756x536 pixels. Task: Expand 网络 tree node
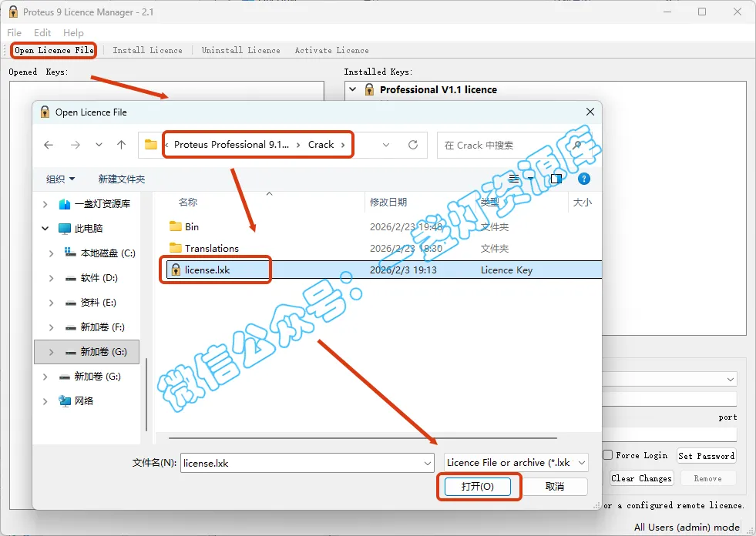(x=45, y=401)
